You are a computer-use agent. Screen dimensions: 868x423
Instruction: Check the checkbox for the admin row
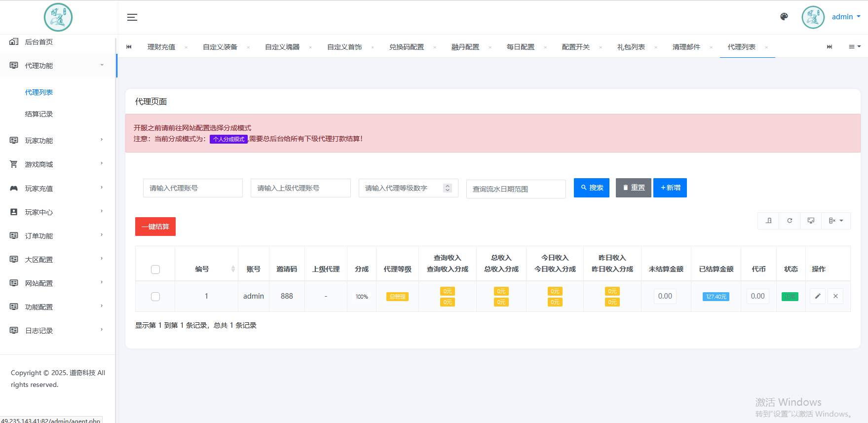coord(155,297)
